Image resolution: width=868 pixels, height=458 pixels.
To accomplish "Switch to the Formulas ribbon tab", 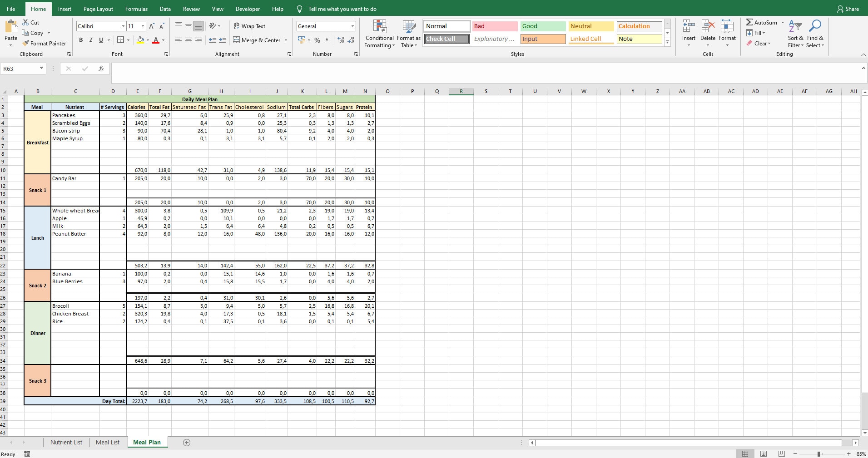I will [136, 9].
